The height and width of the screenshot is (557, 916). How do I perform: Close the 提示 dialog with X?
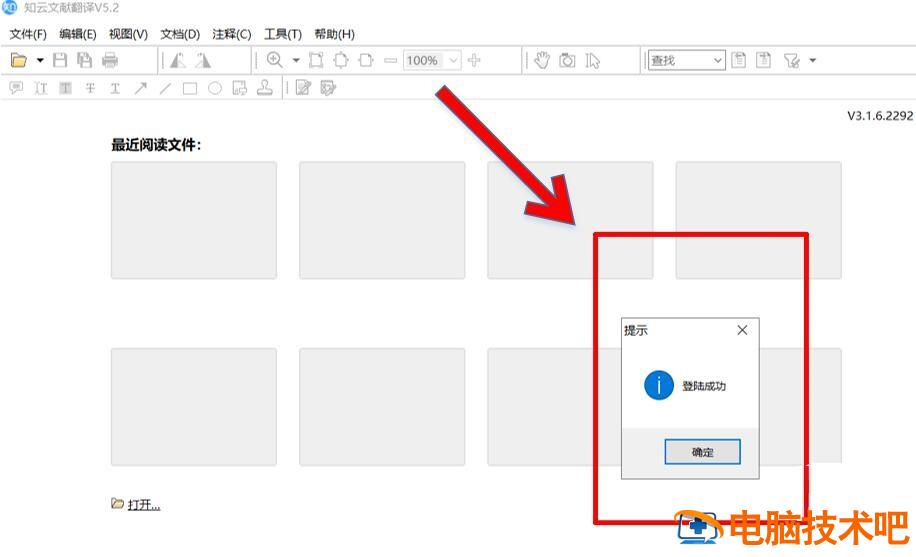[x=742, y=330]
